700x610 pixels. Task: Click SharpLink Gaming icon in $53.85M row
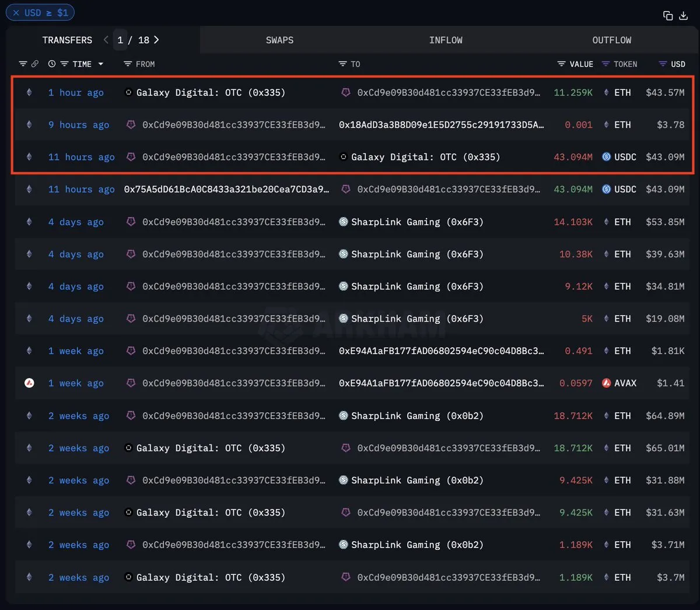(343, 222)
